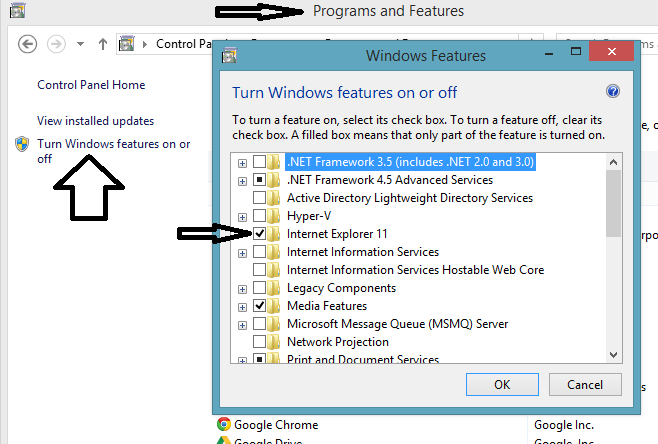Select the Legacy Components label

tap(341, 288)
